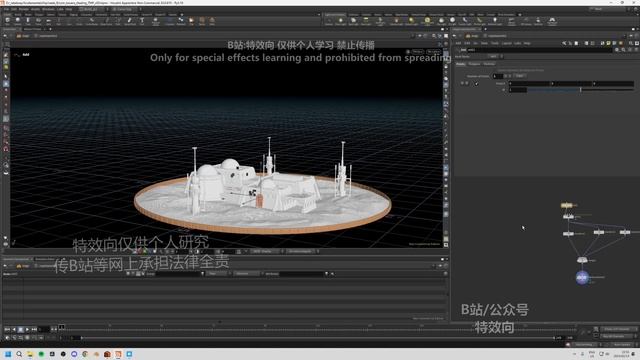Create a GI Light from the shelf

pyautogui.click(x=452, y=20)
